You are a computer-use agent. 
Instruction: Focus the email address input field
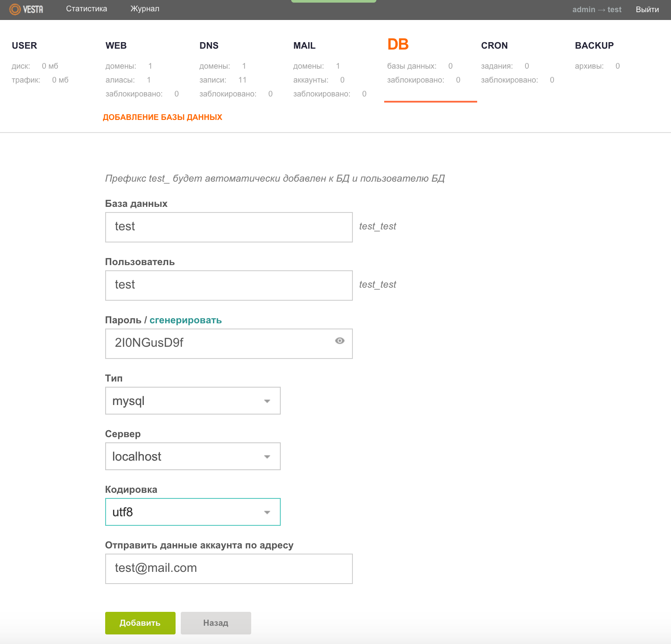point(229,569)
